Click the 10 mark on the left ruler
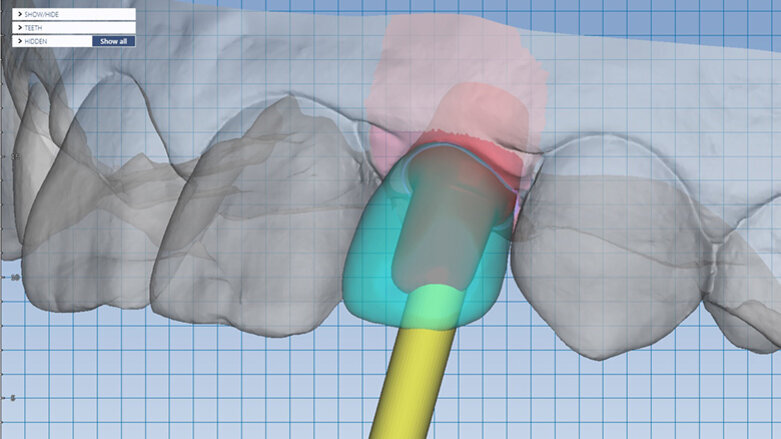The height and width of the screenshot is (439, 781). click(14, 277)
